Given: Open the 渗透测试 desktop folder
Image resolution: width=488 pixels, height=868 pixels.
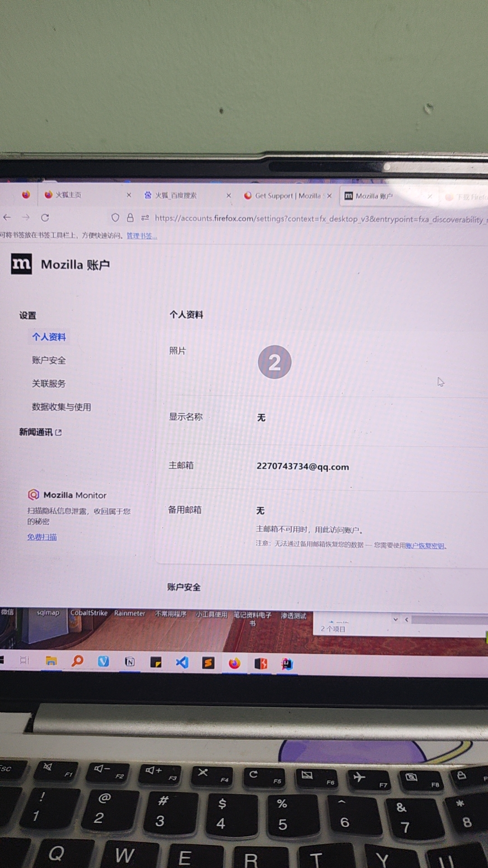Looking at the screenshot, I should [x=294, y=615].
